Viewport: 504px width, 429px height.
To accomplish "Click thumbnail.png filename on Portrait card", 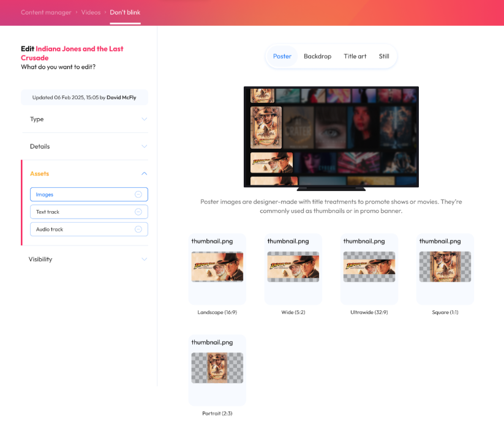I will point(212,342).
